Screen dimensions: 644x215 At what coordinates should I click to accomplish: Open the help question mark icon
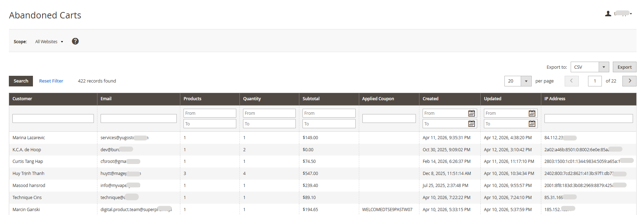click(x=75, y=41)
